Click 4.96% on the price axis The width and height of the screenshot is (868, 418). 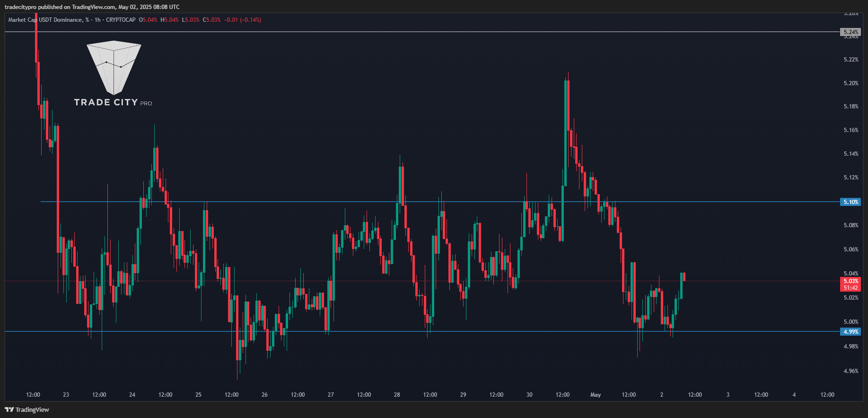850,371
